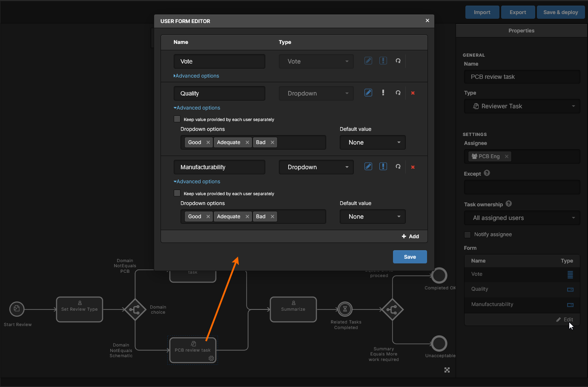588x387 pixels.
Task: Check Keep value separately box under Manufacturability
Action: pos(177,193)
